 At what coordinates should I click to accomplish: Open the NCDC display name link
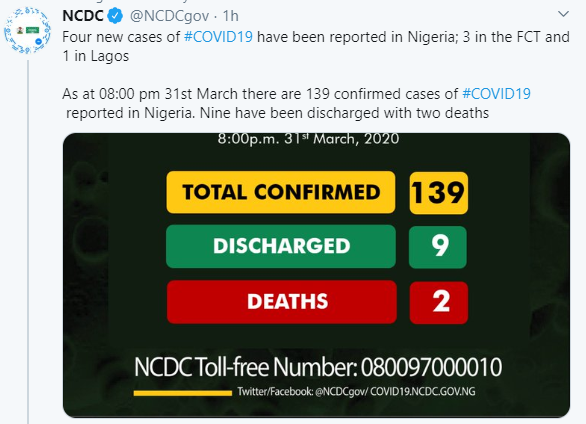83,16
